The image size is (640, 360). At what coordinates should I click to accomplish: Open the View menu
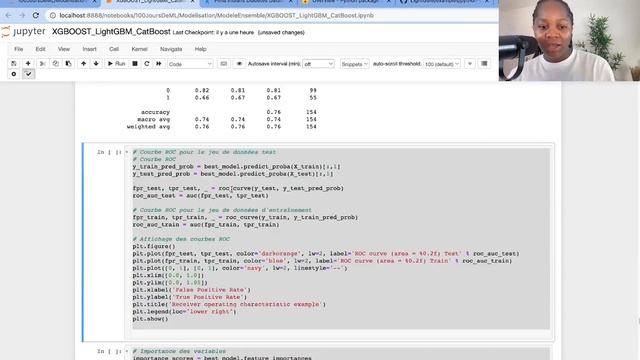(x=64, y=49)
